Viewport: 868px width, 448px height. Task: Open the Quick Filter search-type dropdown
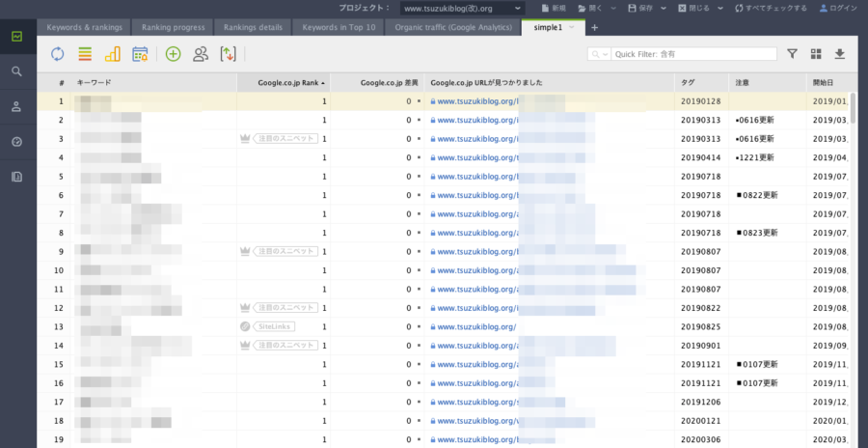tap(600, 54)
